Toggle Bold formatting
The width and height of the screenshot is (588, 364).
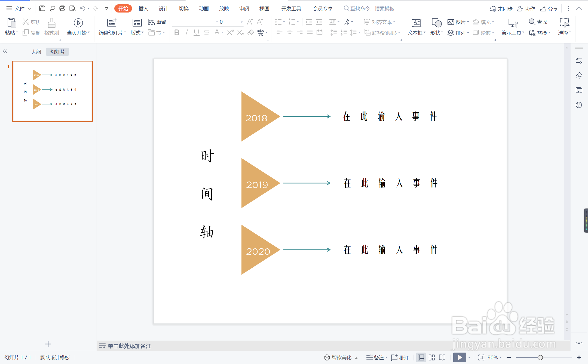177,33
